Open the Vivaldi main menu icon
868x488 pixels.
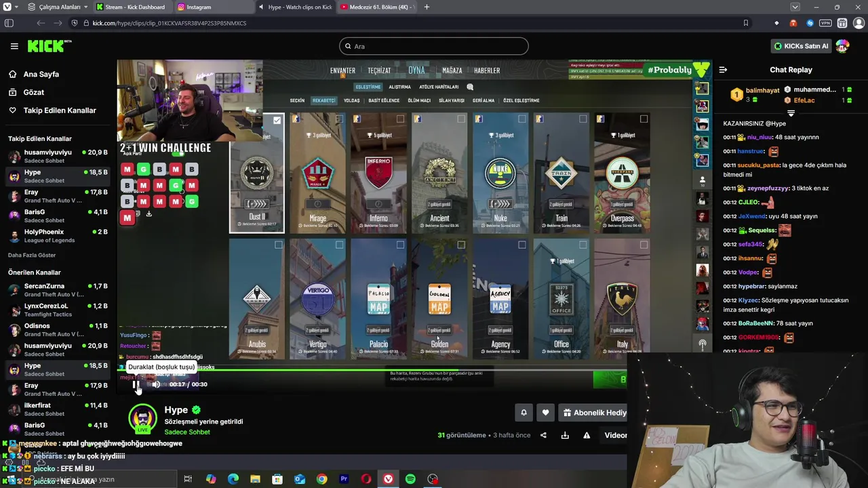7,7
